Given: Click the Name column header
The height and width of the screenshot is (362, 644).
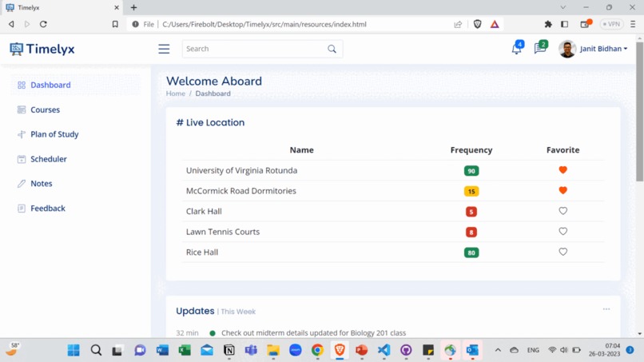Looking at the screenshot, I should point(301,150).
